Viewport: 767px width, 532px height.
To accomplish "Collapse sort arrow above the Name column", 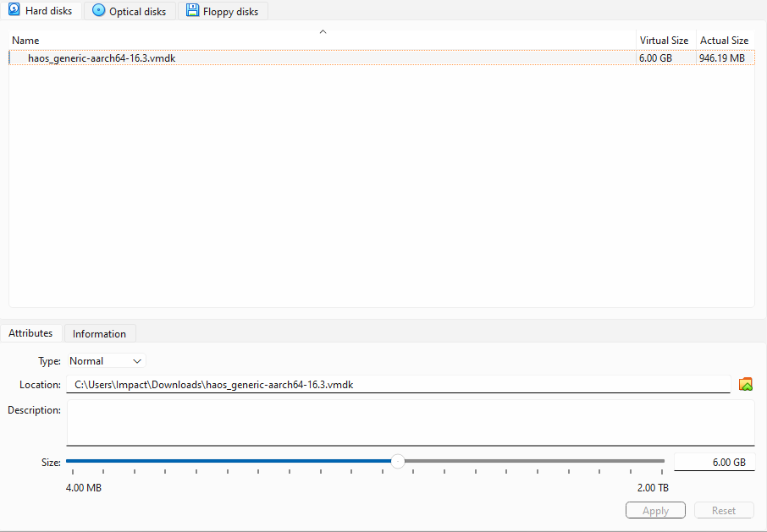I will [323, 32].
